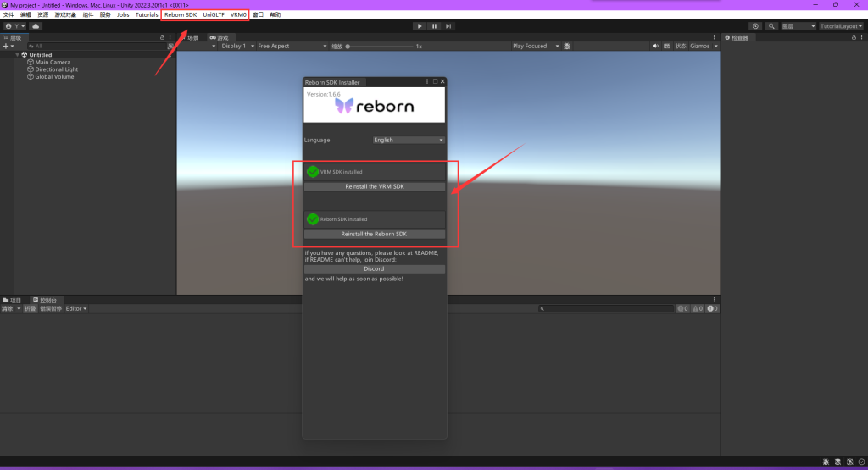Lock the Inspector panel with the padlock
The height and width of the screenshot is (470, 868).
(851, 37)
